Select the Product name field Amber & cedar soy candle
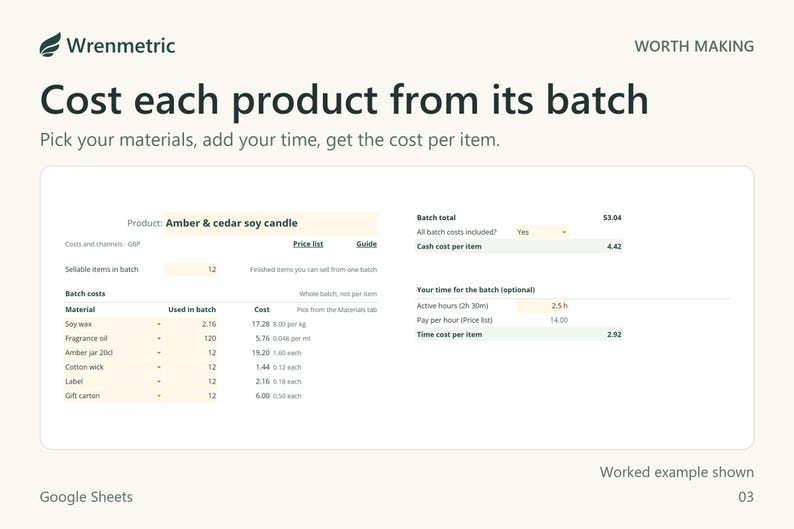This screenshot has width=794, height=529. coord(271,223)
